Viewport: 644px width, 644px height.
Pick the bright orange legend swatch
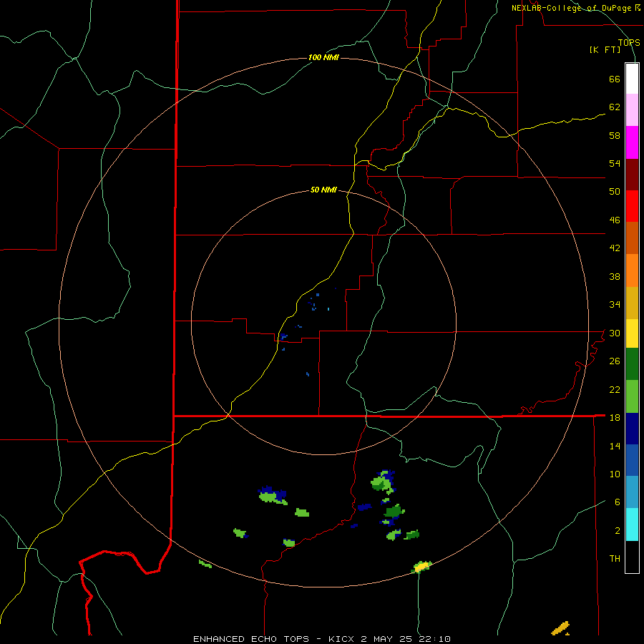point(632,270)
